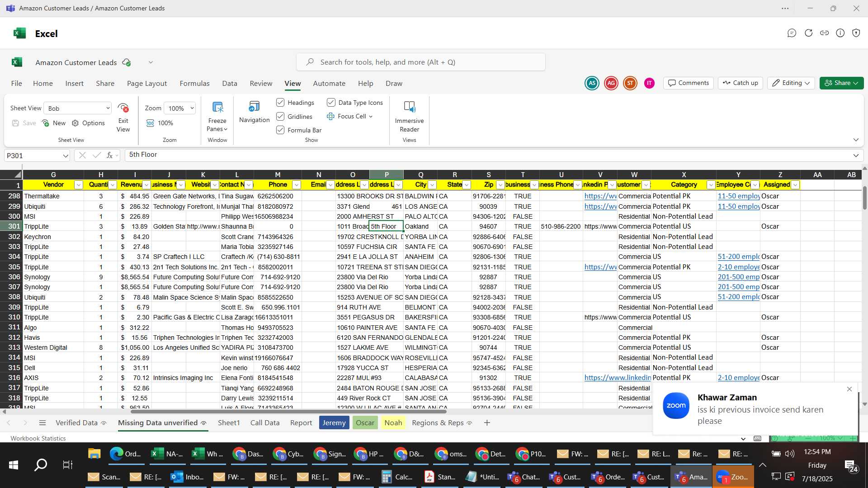Viewport: 868px width, 488px height.
Task: Open Focus Cell tool
Action: pos(349,116)
